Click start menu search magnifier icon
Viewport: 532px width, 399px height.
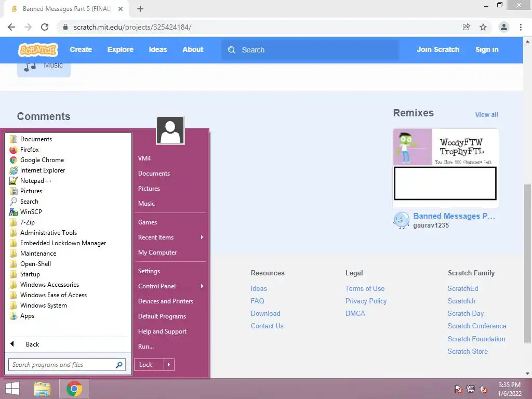coord(119,365)
